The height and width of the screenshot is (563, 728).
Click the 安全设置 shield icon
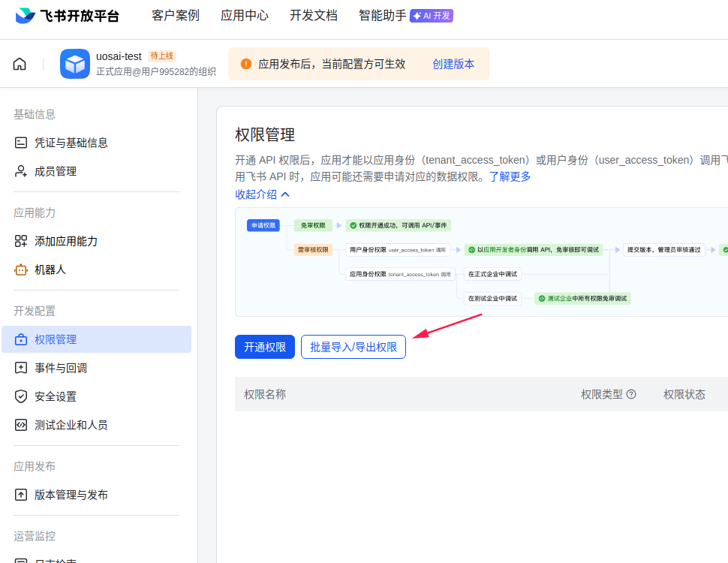21,396
